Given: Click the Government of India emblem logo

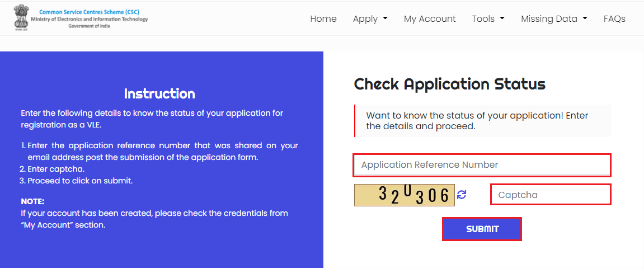Looking at the screenshot, I should [x=20, y=18].
